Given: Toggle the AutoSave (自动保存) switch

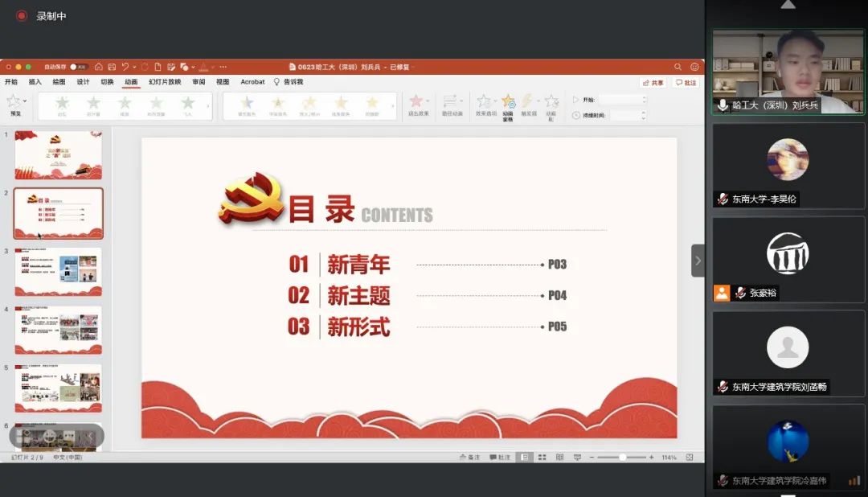Looking at the screenshot, I should (x=78, y=67).
